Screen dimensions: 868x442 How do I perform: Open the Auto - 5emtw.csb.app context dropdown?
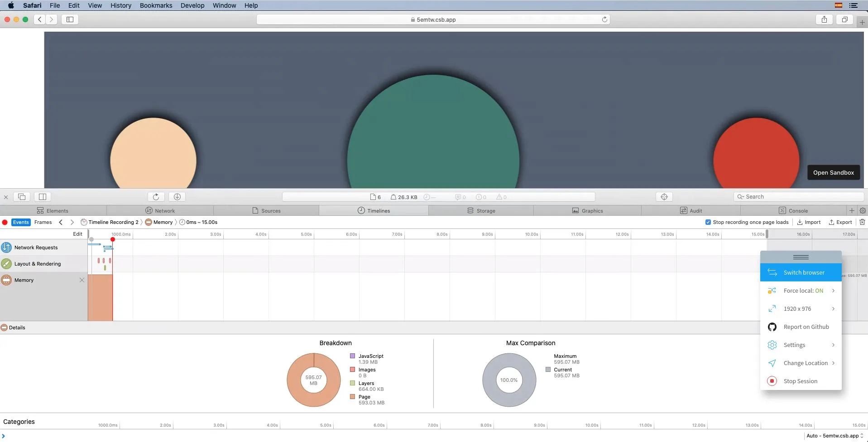pyautogui.click(x=834, y=436)
